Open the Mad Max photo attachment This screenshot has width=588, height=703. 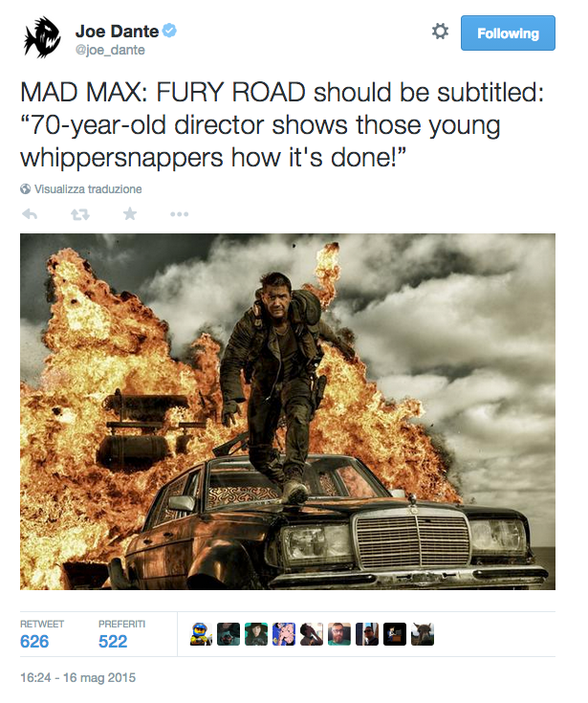(288, 411)
